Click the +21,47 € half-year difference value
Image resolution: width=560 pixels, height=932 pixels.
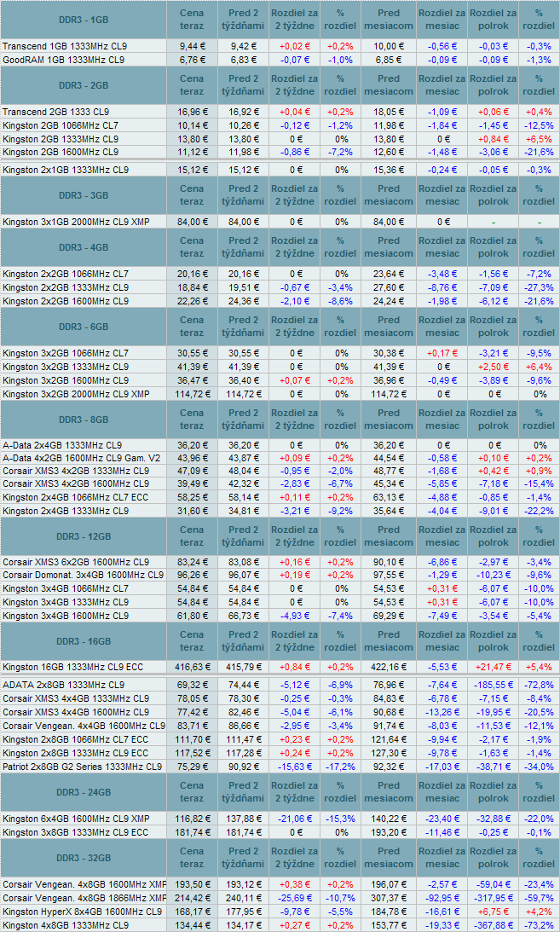[x=493, y=667]
